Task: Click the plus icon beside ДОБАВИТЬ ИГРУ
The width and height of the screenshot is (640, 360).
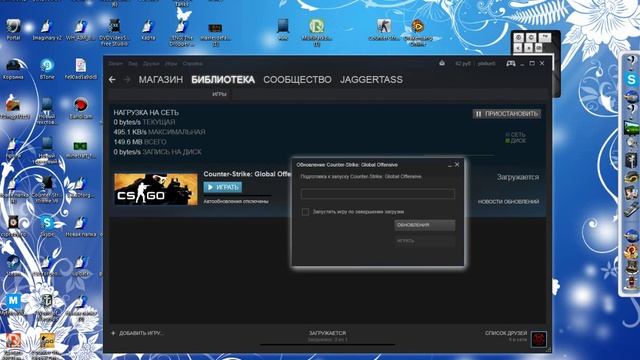Action: pyautogui.click(x=113, y=333)
